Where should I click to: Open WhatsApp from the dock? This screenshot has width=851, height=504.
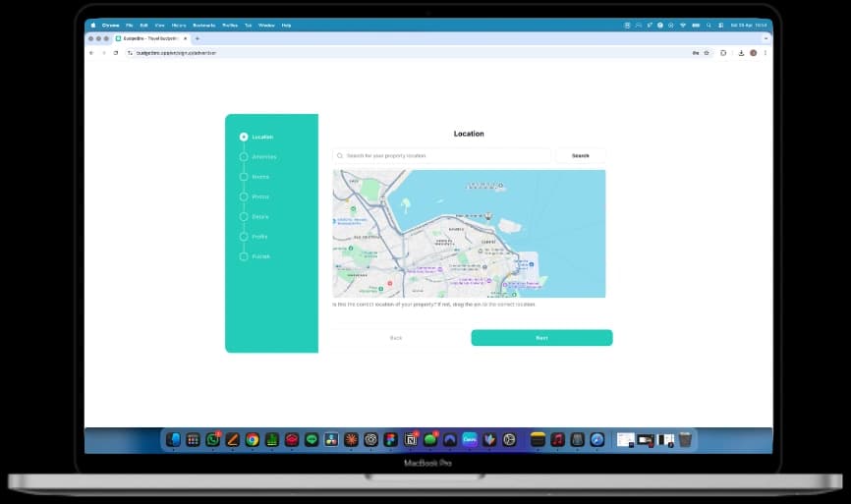click(x=213, y=440)
